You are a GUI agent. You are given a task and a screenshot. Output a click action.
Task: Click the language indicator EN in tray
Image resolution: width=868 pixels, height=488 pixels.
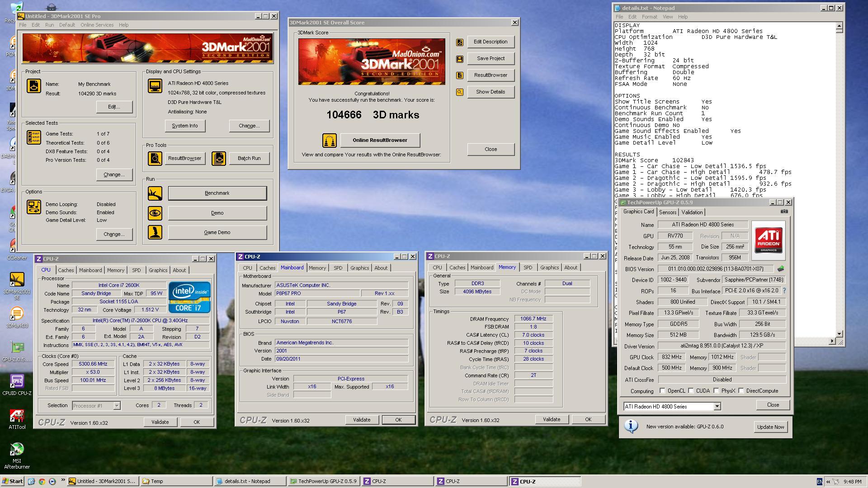(820, 482)
